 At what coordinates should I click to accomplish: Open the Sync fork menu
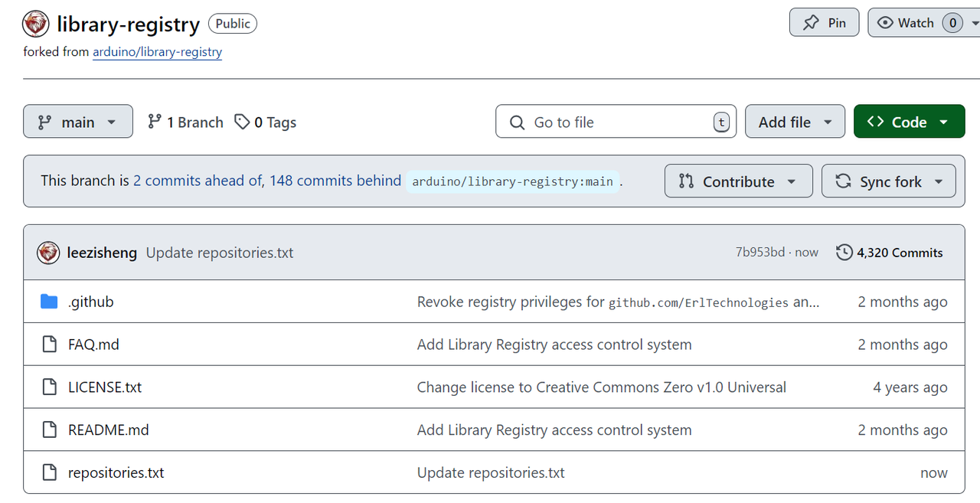click(x=888, y=181)
